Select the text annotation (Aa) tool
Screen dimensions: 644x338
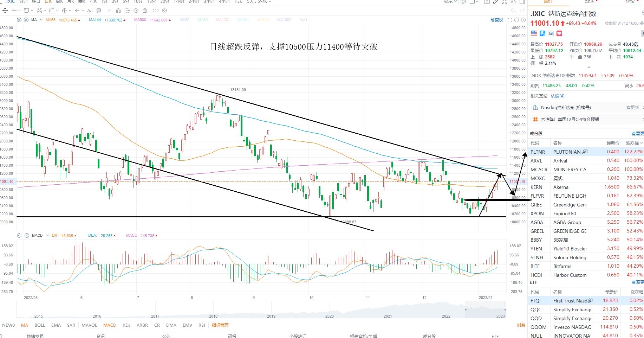[x=90, y=11]
